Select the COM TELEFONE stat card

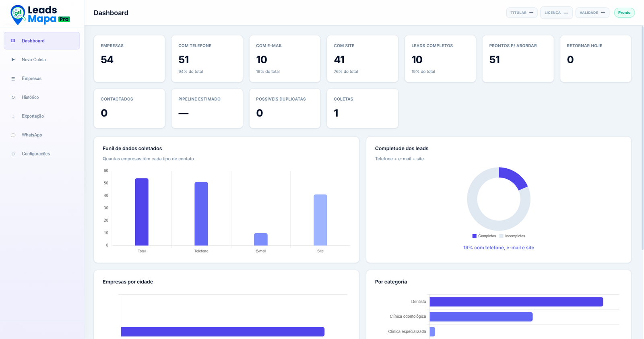[x=207, y=59]
